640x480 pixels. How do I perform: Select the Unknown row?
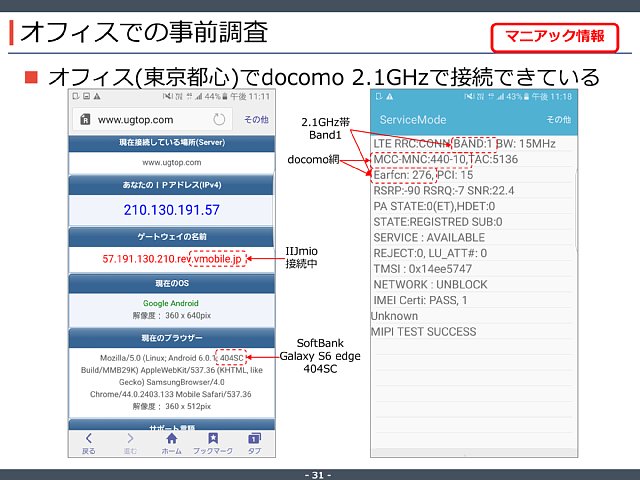point(473,316)
